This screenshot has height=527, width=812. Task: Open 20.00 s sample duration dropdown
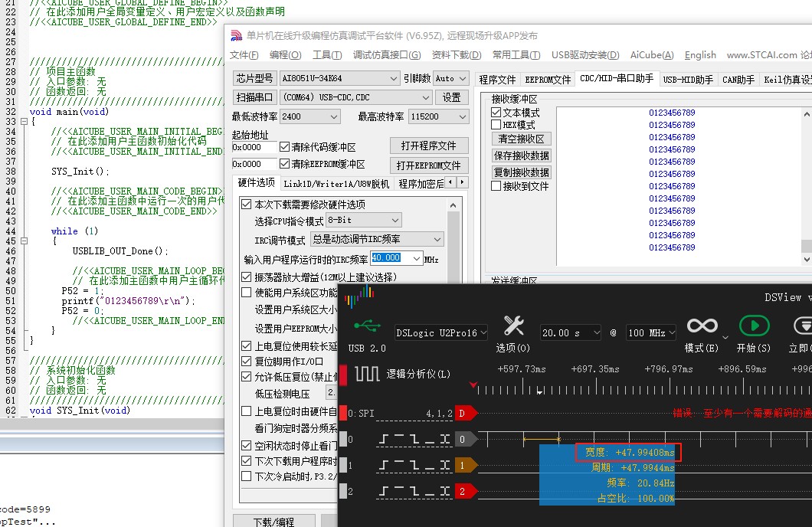(x=570, y=333)
